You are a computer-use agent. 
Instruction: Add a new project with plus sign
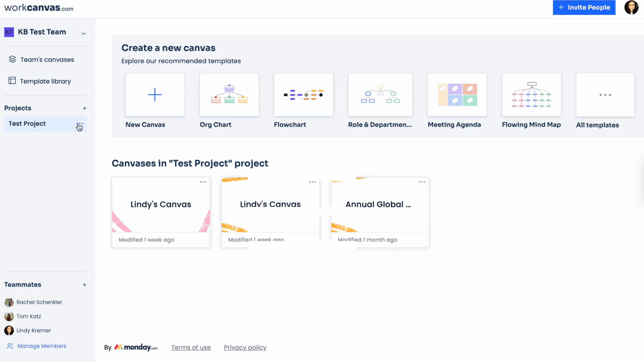click(85, 108)
